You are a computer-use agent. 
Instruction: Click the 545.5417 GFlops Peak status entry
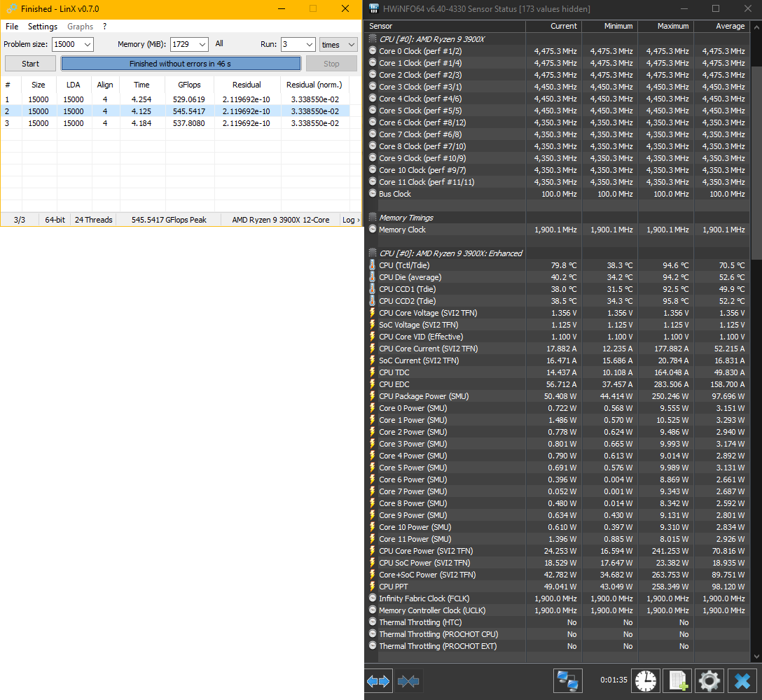169,220
